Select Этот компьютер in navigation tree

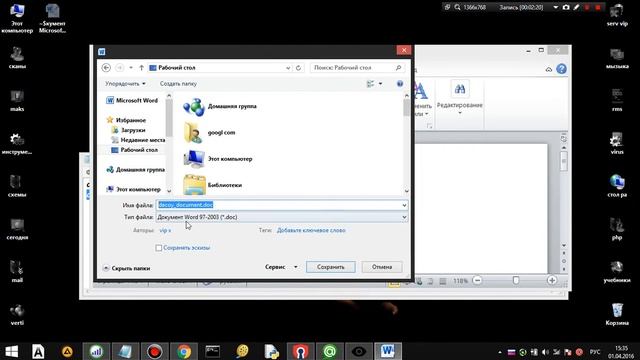click(133, 189)
